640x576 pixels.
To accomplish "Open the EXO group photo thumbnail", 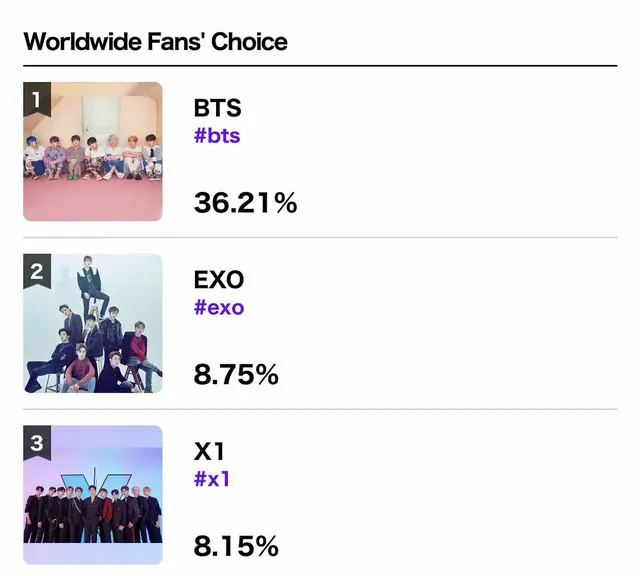I will pyautogui.click(x=93, y=323).
